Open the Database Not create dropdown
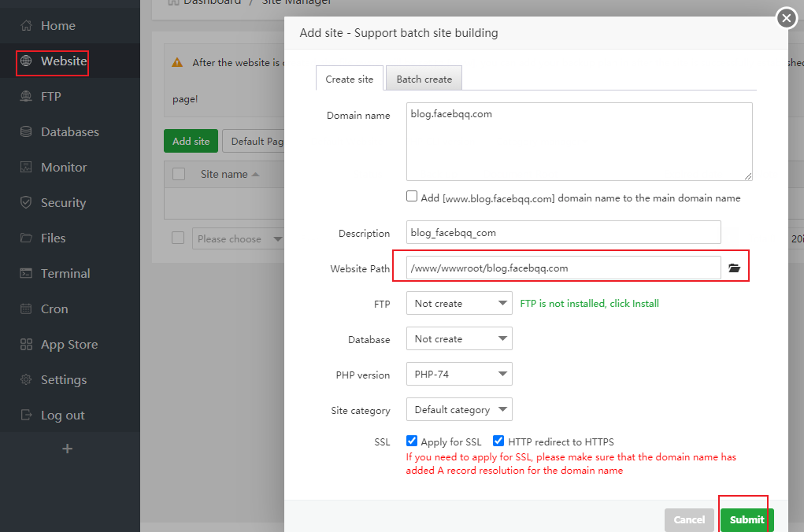 (459, 339)
